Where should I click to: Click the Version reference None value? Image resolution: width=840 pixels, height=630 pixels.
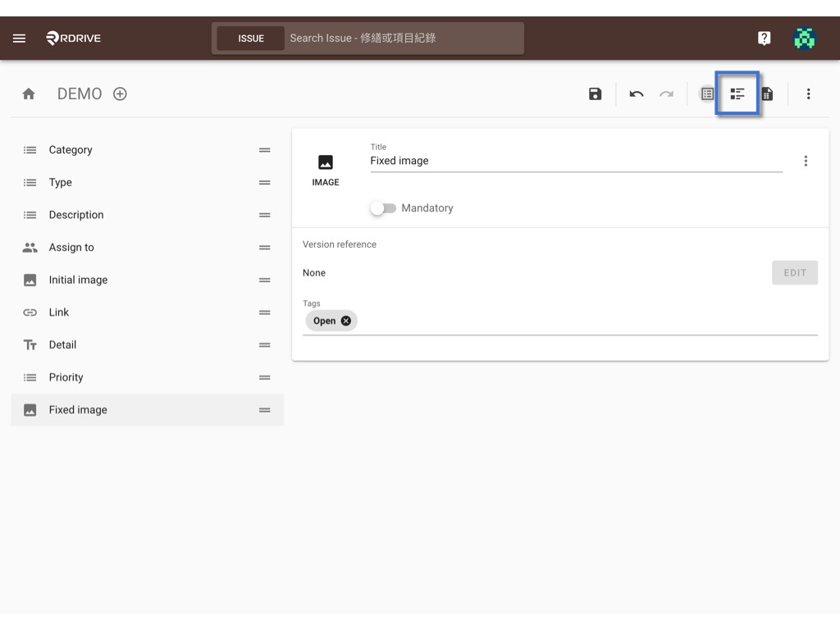click(x=314, y=273)
